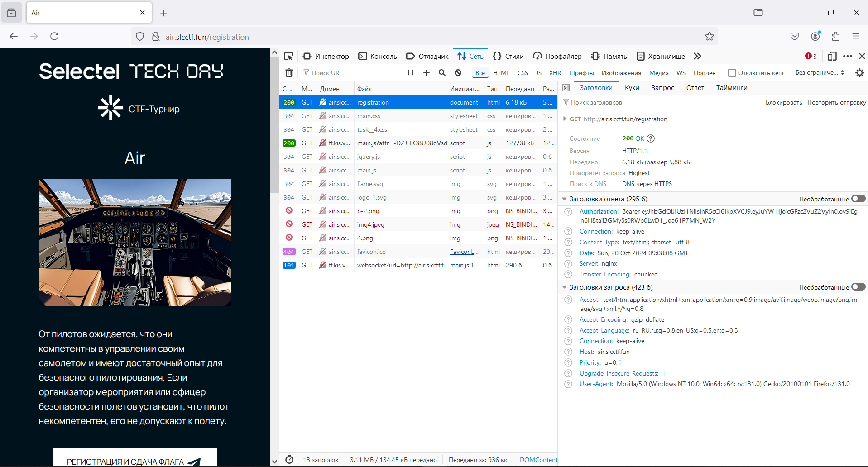Clear the network log with the trash icon

pyautogui.click(x=289, y=72)
